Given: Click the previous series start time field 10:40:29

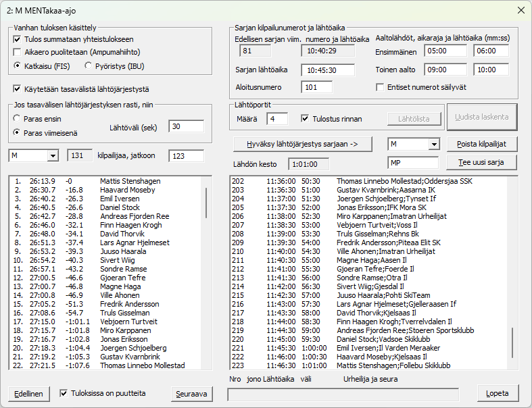Looking at the screenshot, I should tap(328, 51).
